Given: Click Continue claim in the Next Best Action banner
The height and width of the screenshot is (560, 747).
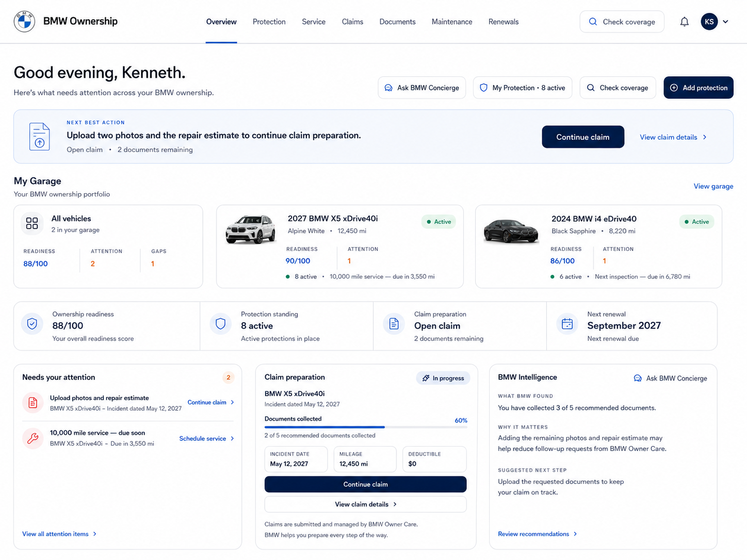Looking at the screenshot, I should click(583, 137).
